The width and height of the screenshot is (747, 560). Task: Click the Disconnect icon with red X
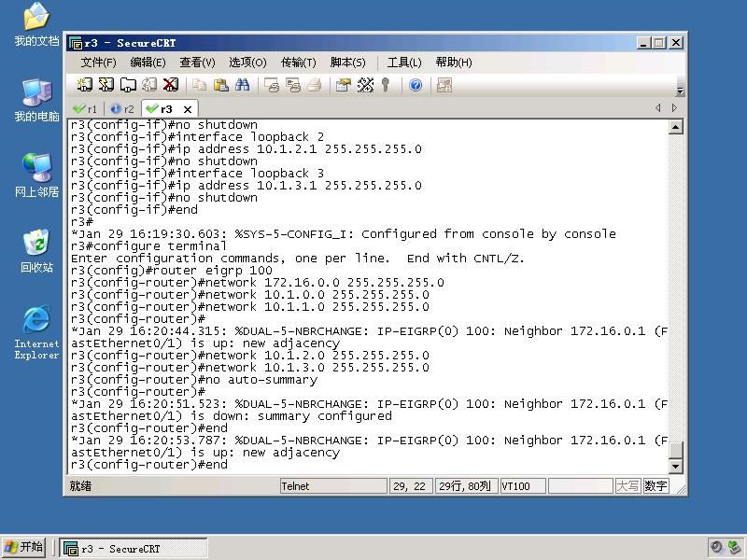[x=171, y=85]
